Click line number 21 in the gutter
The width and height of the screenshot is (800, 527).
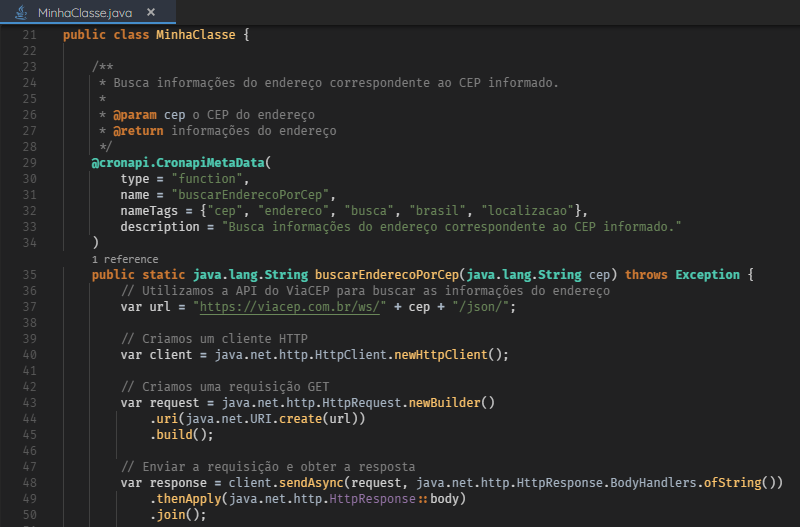pos(30,35)
